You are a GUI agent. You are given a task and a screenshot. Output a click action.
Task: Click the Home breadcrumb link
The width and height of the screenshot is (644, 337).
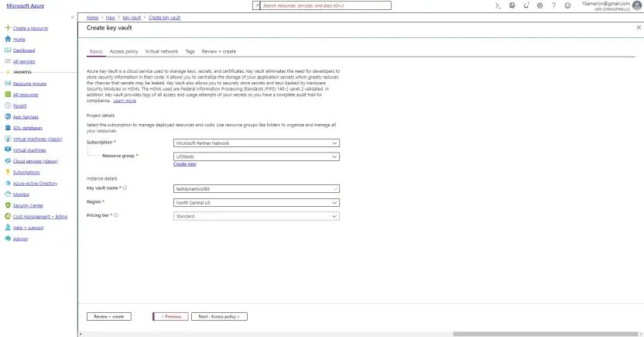click(x=92, y=18)
